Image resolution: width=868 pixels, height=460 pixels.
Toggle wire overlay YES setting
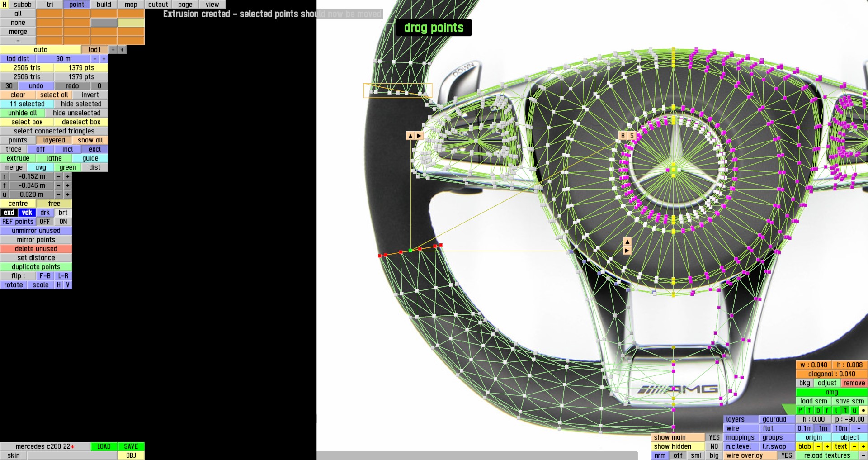pos(787,455)
